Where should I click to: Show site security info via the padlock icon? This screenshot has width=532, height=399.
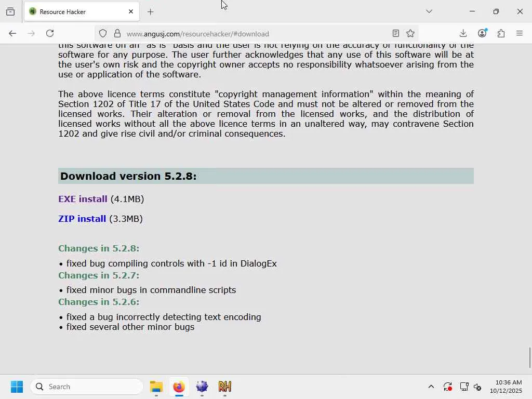coord(117,34)
